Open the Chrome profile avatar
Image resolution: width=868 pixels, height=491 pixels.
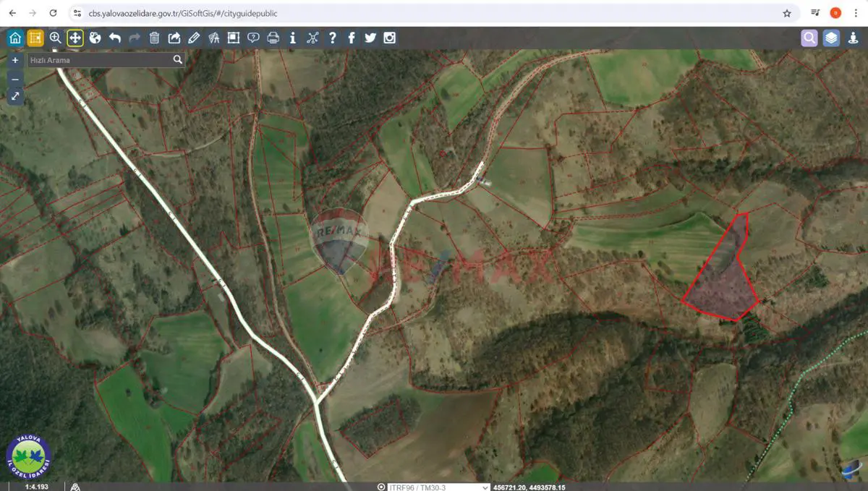[835, 13]
